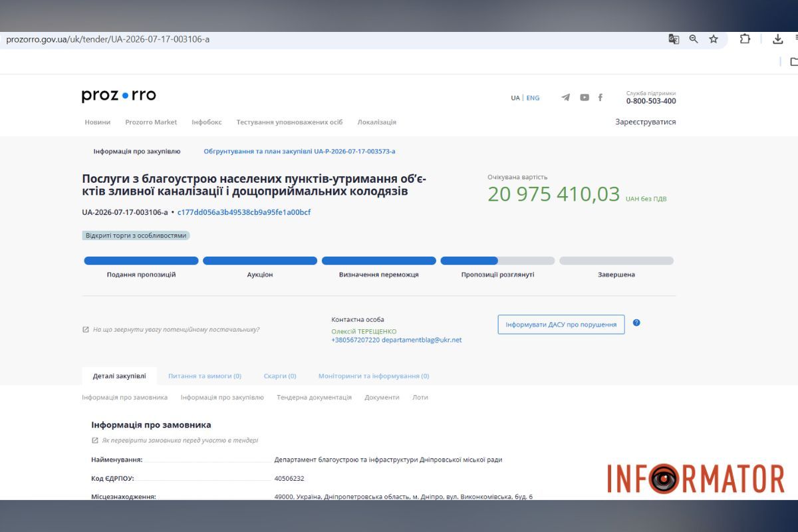This screenshot has height=532, width=798.
Task: Click contact name Олексій ТЕРЕЩЕНКО
Action: pos(364,331)
